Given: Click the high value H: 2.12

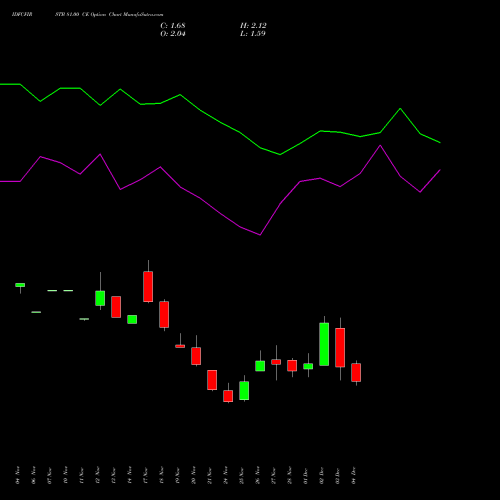Looking at the screenshot, I should (253, 26).
